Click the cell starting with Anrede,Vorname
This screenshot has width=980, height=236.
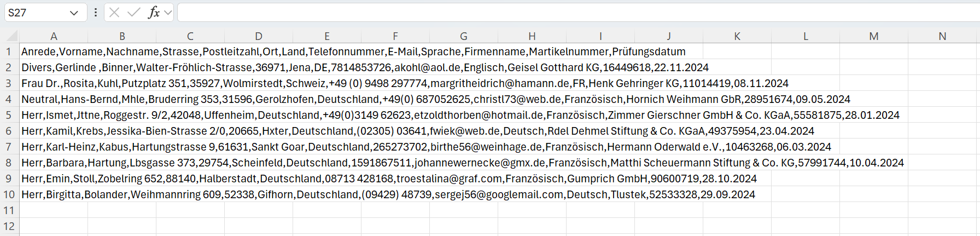coord(54,51)
